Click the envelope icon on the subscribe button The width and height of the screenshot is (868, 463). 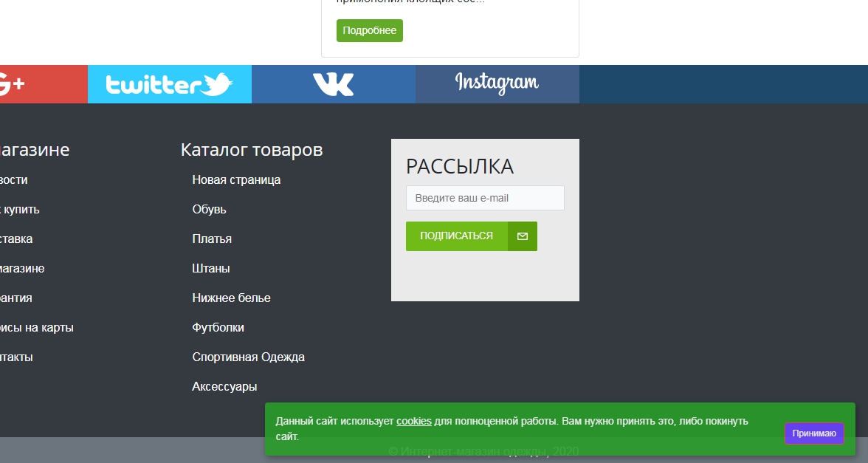coord(522,236)
